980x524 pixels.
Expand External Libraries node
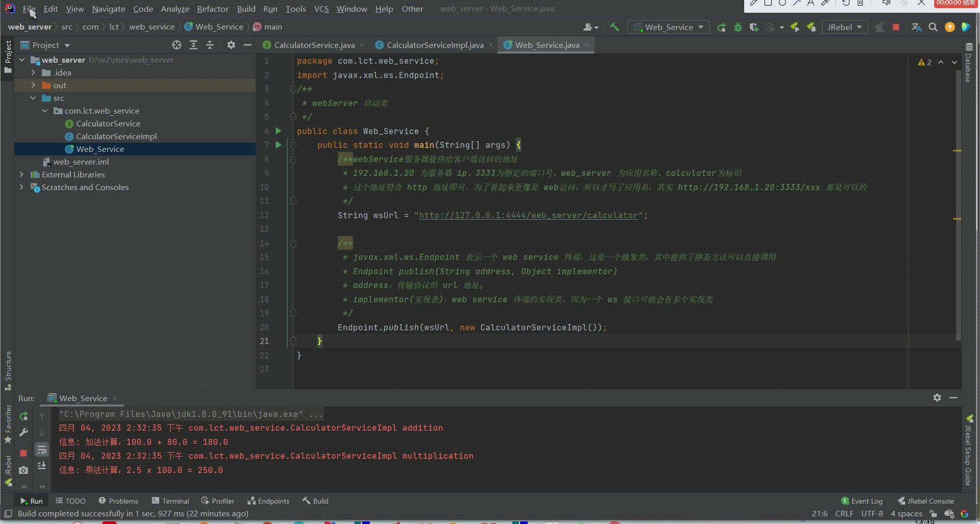21,174
